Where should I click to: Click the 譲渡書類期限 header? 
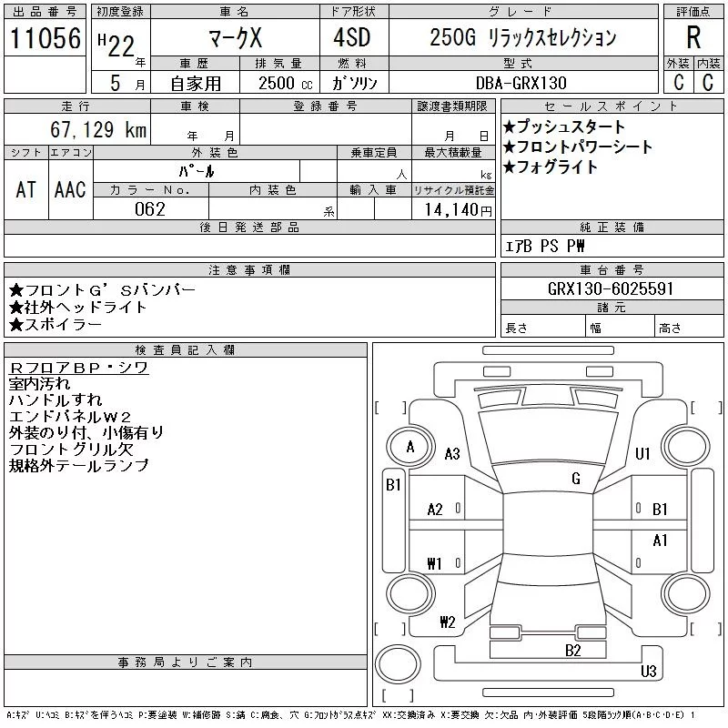(452, 106)
